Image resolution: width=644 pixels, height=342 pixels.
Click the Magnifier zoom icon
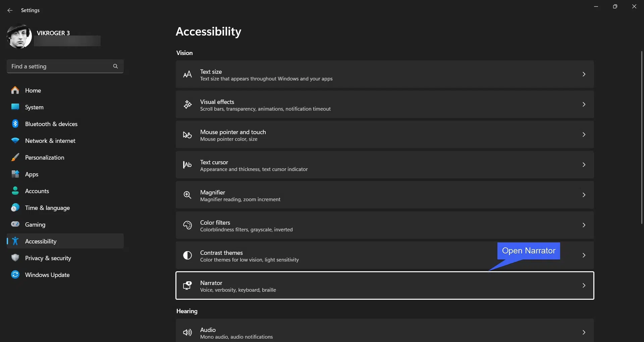click(x=187, y=195)
